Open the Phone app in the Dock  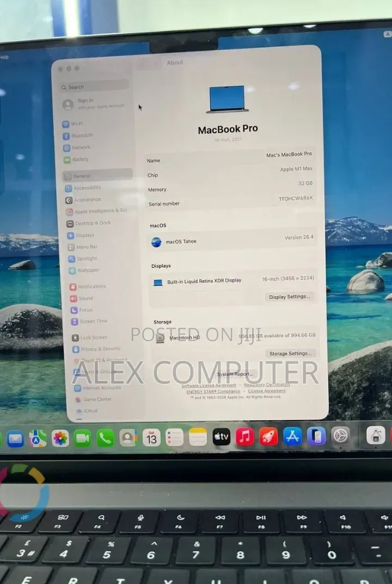(106, 438)
